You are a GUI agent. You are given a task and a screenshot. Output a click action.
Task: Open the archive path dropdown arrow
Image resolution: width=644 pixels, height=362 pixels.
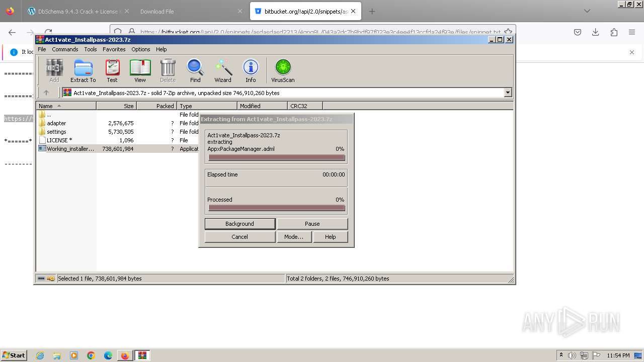508,93
